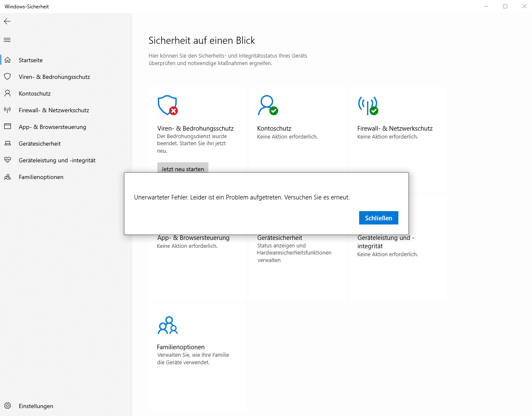The image size is (532, 416).
Task: Open Gerätesicherheit from the sidebar
Action: click(x=40, y=144)
